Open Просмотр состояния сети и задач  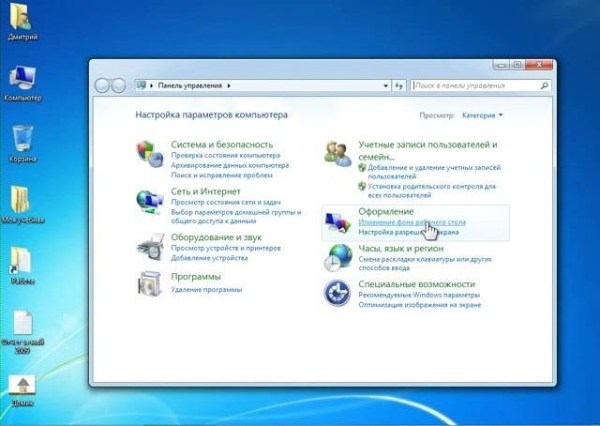226,202
